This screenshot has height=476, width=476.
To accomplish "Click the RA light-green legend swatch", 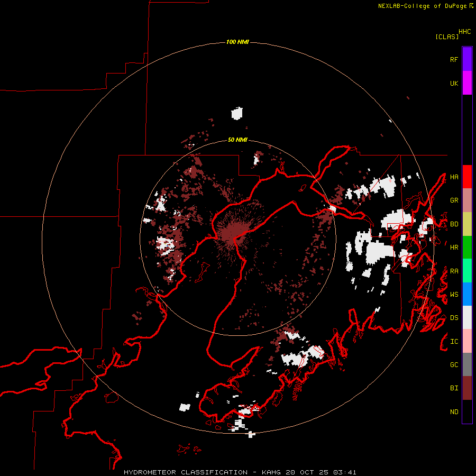I will (x=467, y=271).
